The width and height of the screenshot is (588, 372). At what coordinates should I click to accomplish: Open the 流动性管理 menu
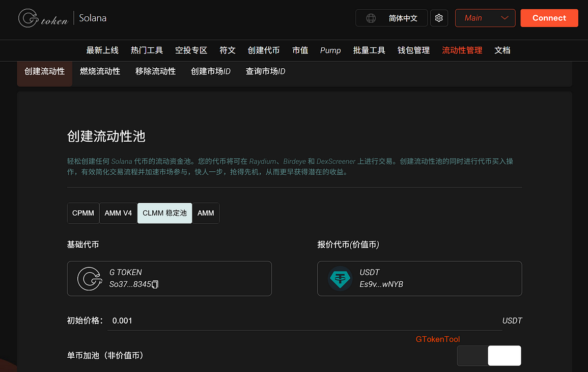(462, 50)
